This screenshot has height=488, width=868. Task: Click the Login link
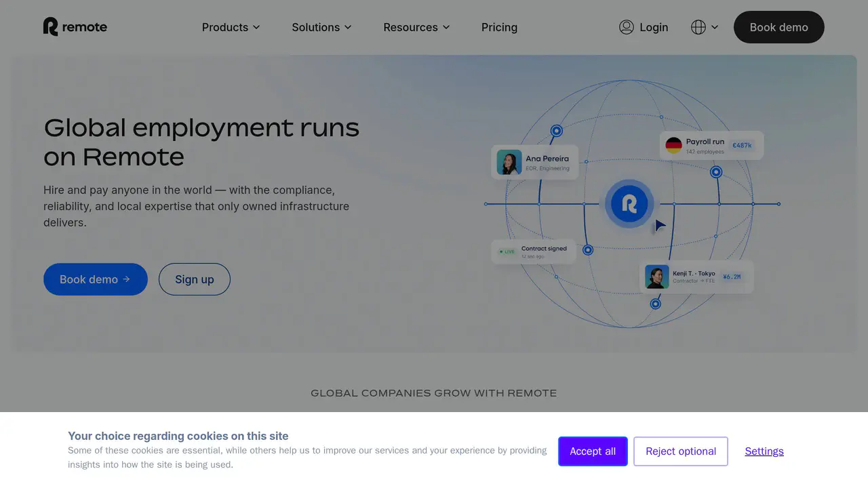(x=654, y=27)
